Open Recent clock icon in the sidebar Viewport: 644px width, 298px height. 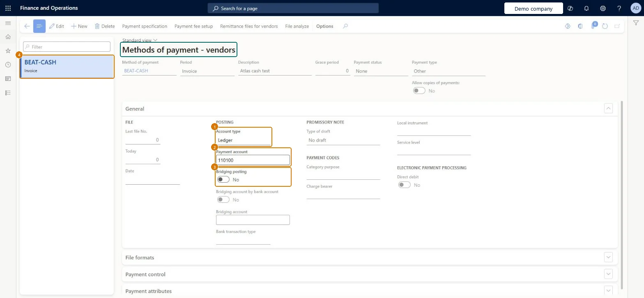coord(8,65)
